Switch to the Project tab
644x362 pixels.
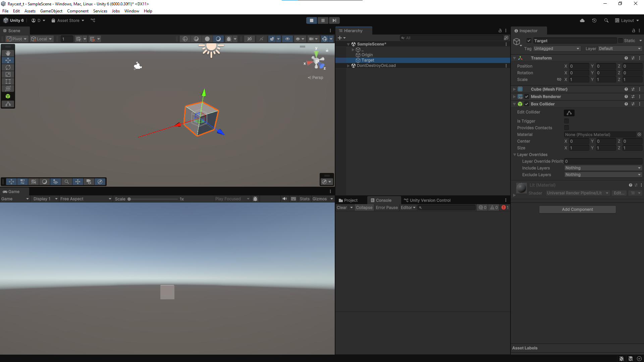tap(349, 200)
